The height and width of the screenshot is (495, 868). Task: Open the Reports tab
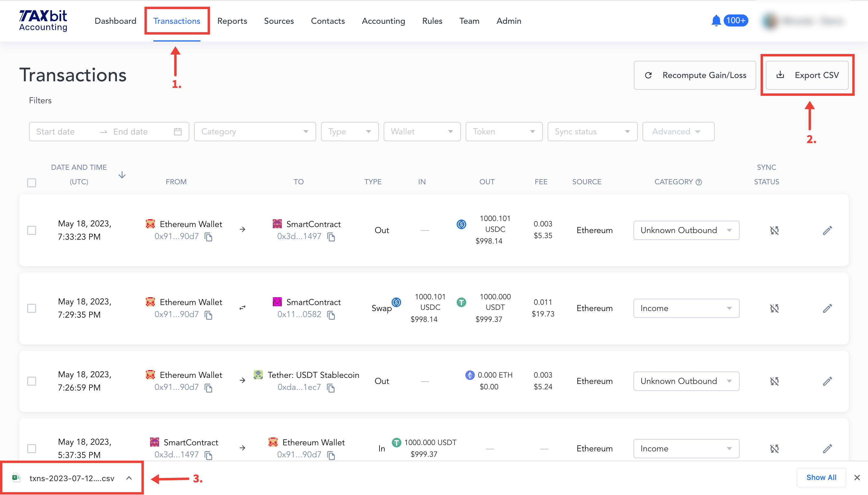tap(232, 21)
